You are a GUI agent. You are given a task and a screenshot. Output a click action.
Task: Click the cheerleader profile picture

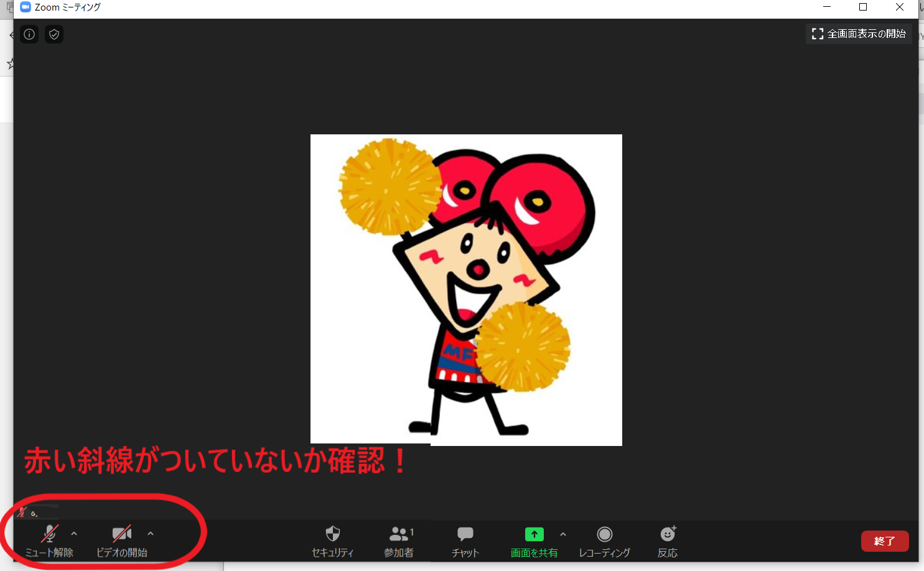click(466, 290)
